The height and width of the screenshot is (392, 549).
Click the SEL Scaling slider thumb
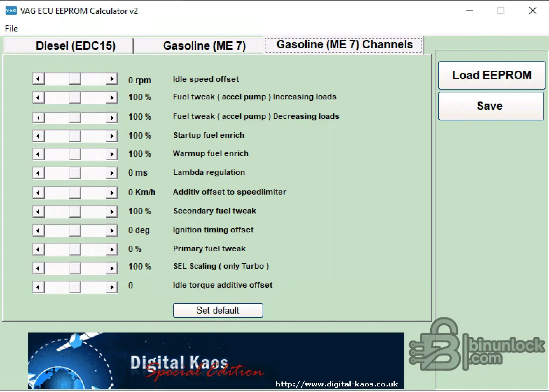[x=75, y=268]
